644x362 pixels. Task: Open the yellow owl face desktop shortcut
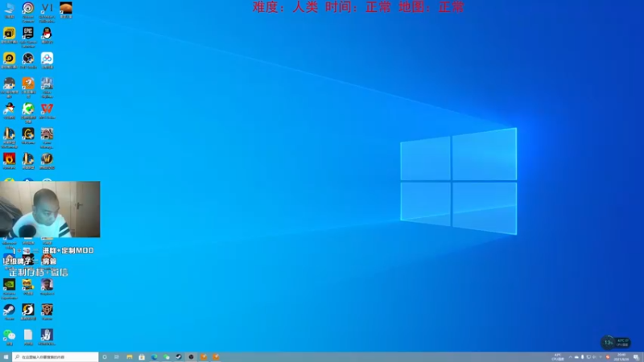[x=28, y=286]
